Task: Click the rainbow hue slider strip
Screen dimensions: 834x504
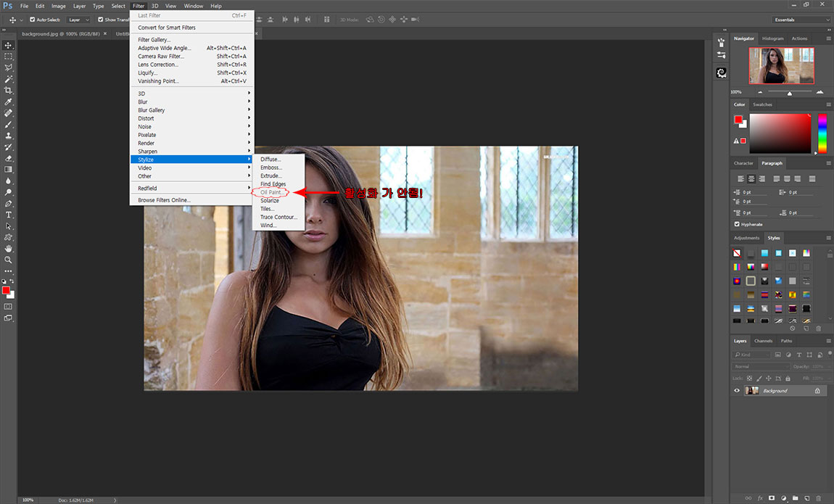Action: (x=822, y=133)
